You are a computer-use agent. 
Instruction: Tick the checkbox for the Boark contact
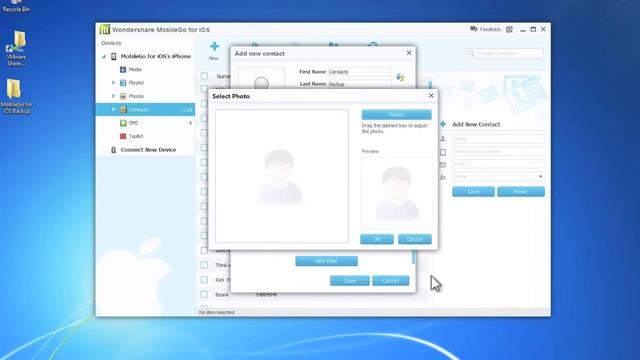204,294
